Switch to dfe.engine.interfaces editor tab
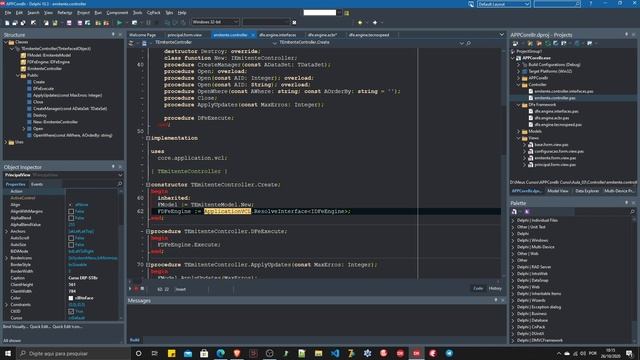This screenshot has height=360, width=640. point(278,35)
